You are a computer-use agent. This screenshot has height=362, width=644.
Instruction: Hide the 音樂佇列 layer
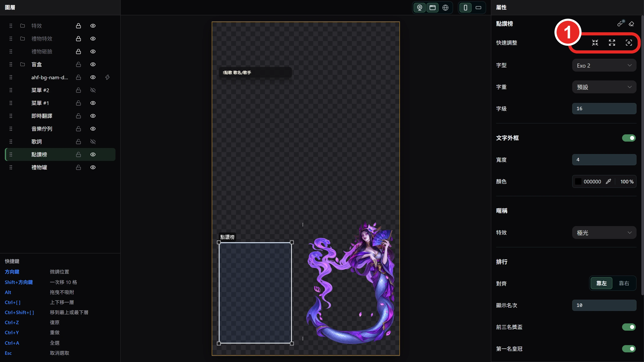(x=93, y=129)
